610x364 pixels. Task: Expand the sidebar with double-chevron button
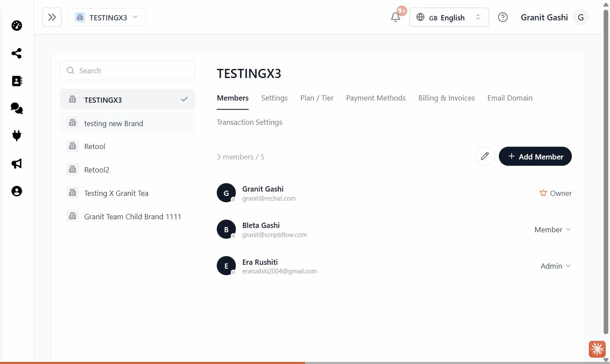pos(52,17)
